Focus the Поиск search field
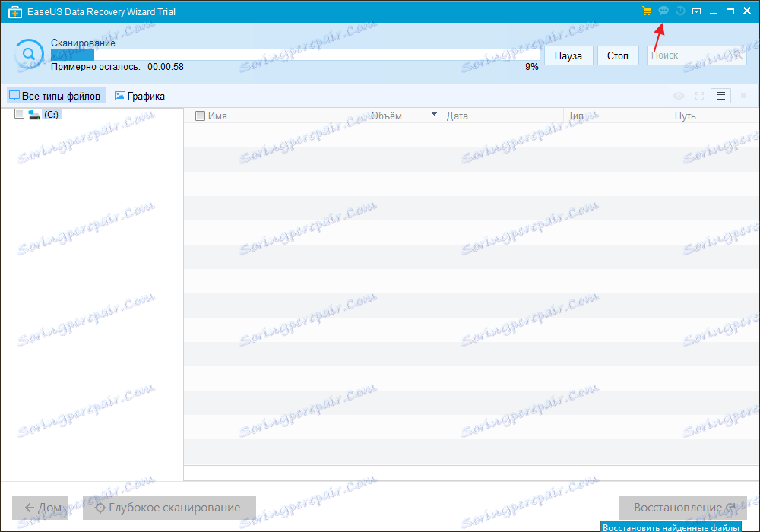Image resolution: width=760 pixels, height=532 pixels. [696, 55]
